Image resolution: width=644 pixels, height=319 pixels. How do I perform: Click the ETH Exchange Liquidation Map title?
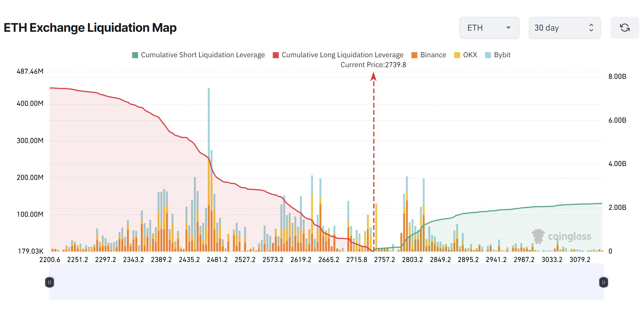[90, 28]
